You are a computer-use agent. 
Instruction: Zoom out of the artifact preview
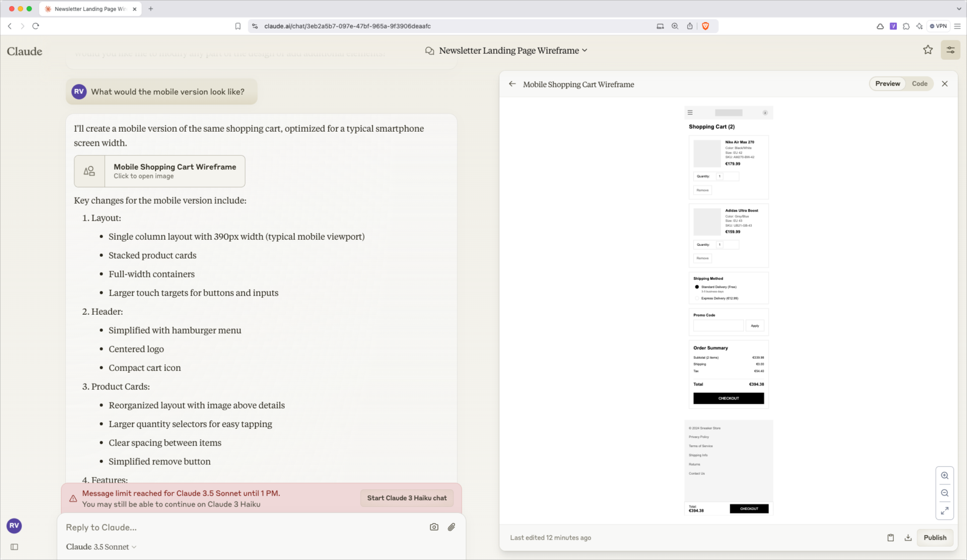(945, 493)
